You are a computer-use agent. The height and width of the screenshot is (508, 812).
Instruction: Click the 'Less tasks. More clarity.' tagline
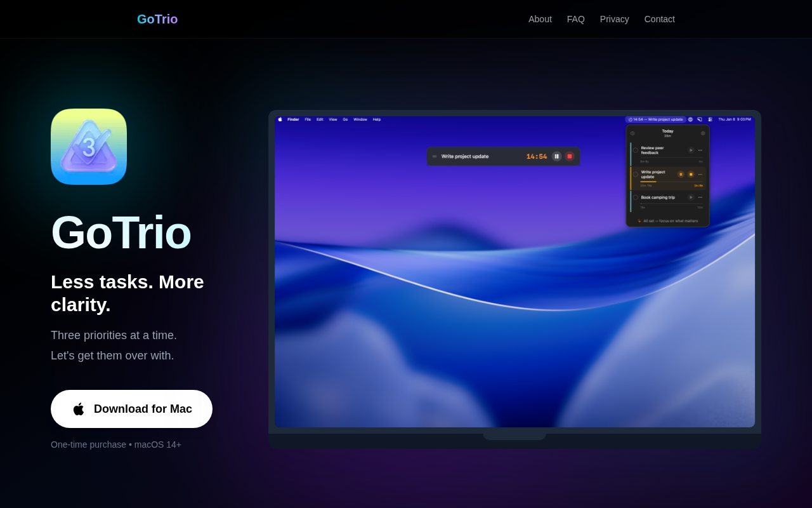128,293
